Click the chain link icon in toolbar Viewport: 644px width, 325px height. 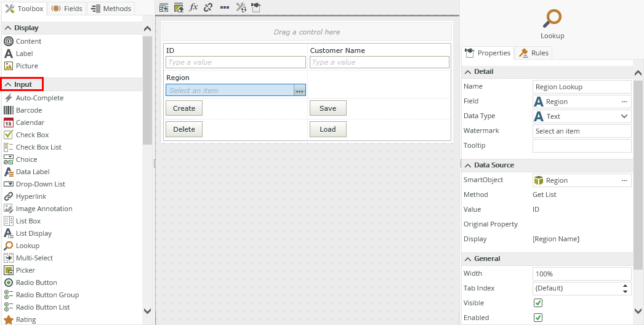[208, 7]
